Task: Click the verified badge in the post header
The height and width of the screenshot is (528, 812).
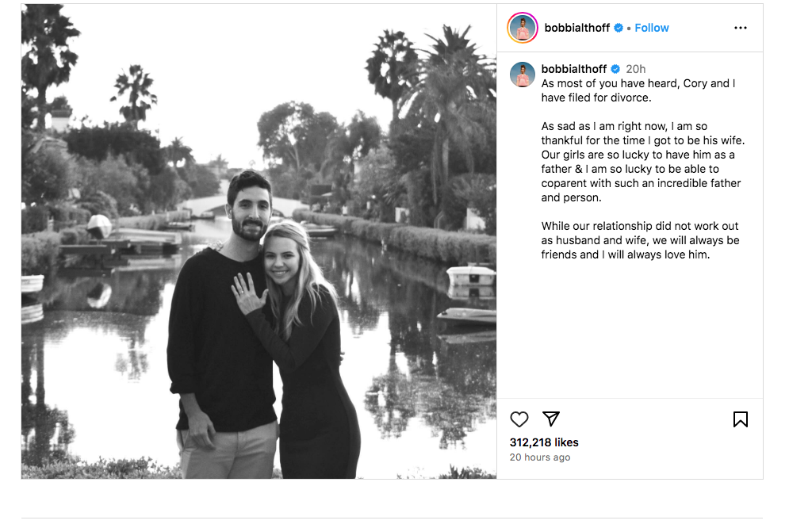Action: point(619,28)
